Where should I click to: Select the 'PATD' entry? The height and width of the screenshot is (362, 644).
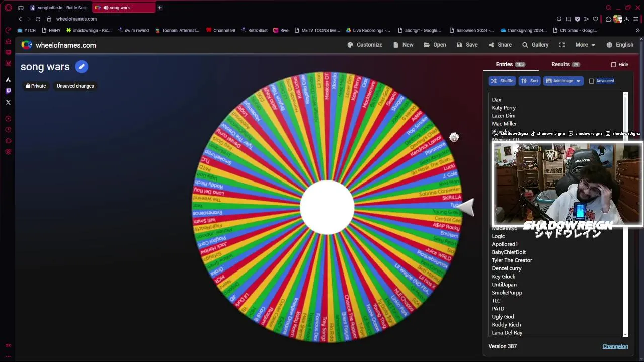point(498,309)
